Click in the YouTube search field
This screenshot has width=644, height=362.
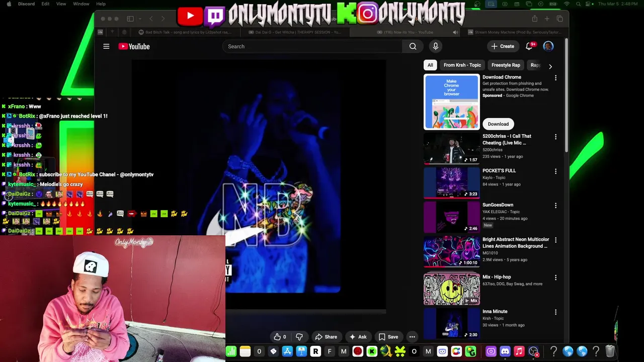[x=312, y=46]
